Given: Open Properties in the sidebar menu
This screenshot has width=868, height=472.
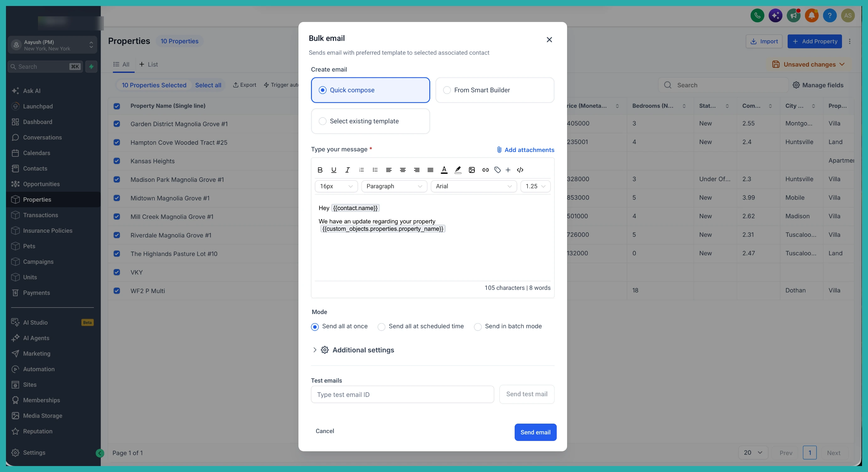Looking at the screenshot, I should 53,200.
